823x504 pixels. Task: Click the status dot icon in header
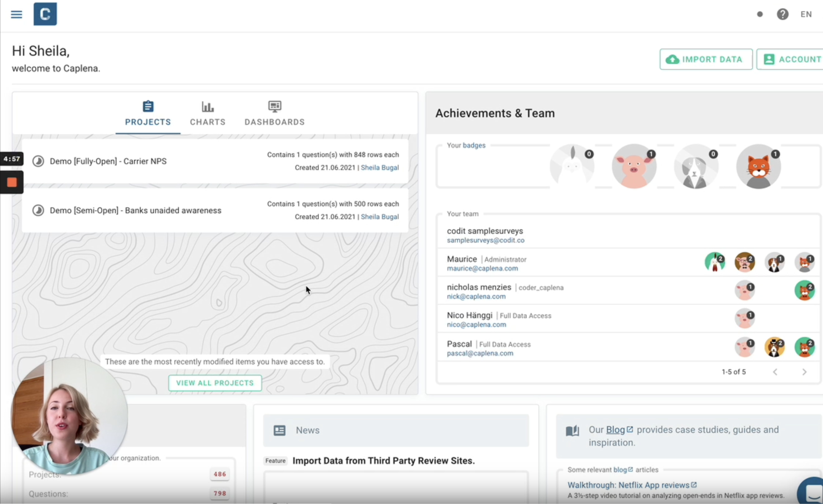[760, 14]
